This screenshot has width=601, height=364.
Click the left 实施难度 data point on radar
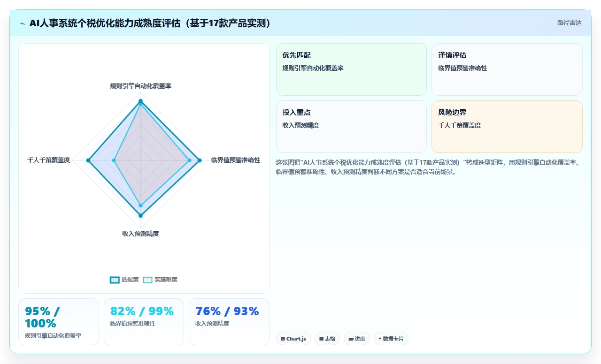114,160
